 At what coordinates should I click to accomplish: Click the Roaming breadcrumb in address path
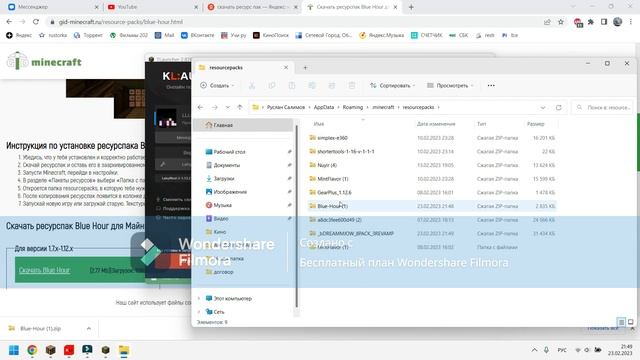tap(353, 107)
